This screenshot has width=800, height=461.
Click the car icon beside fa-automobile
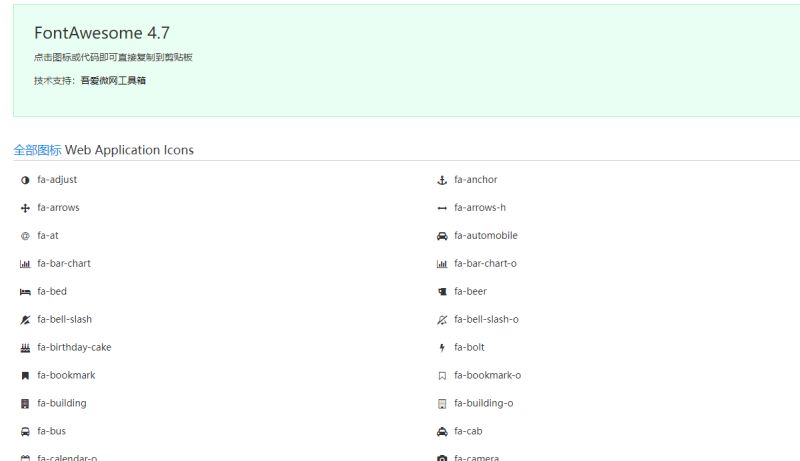pos(442,236)
